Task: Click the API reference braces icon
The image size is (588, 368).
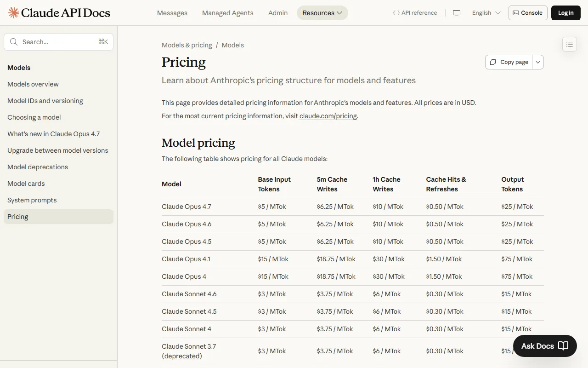Action: click(396, 13)
